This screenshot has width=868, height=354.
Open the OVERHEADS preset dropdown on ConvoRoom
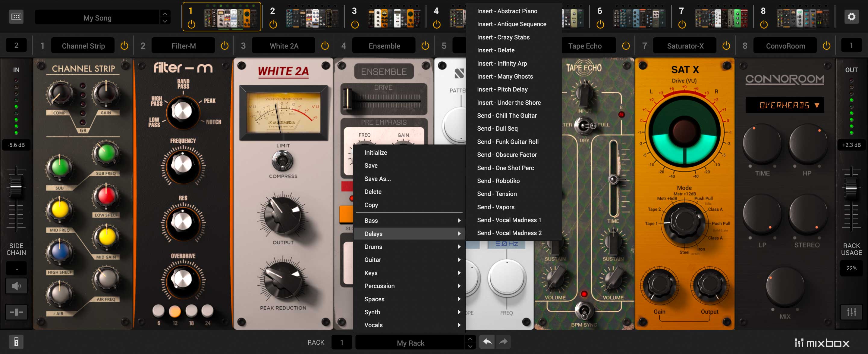pos(785,105)
